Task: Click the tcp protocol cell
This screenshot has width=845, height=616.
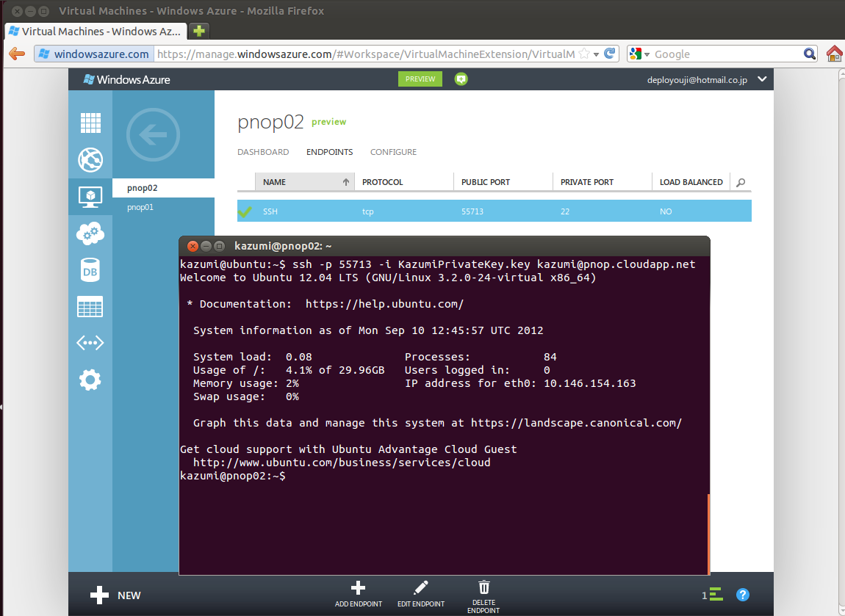Action: coord(367,211)
